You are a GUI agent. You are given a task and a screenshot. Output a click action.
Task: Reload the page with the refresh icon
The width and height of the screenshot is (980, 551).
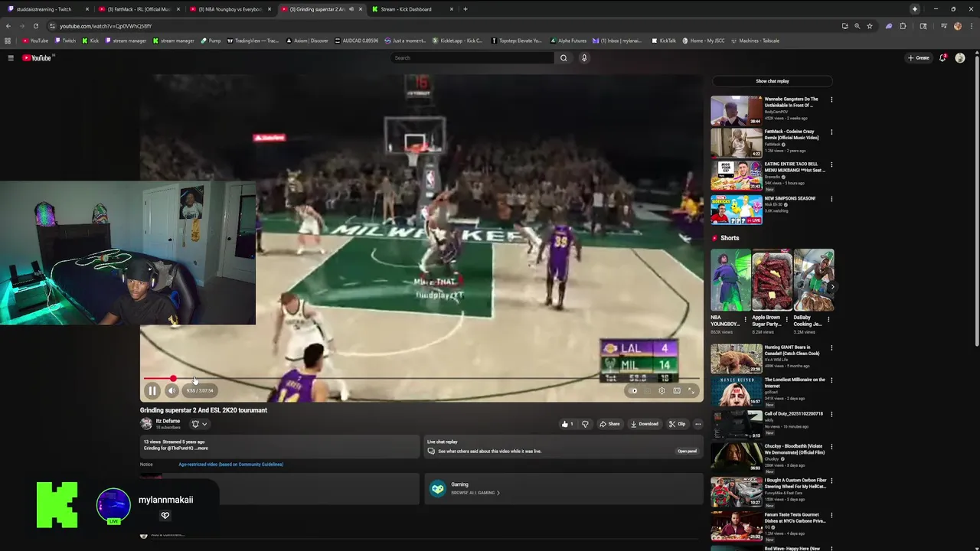pos(35,26)
